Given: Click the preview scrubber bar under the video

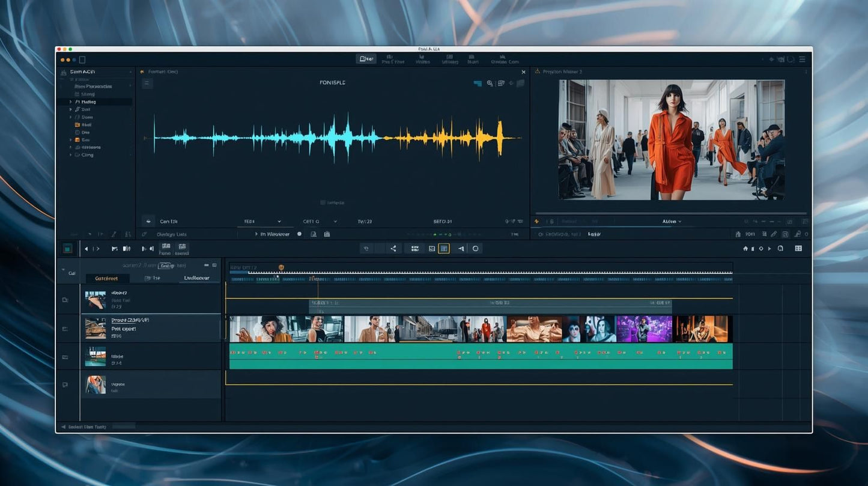Looking at the screenshot, I should click(671, 213).
